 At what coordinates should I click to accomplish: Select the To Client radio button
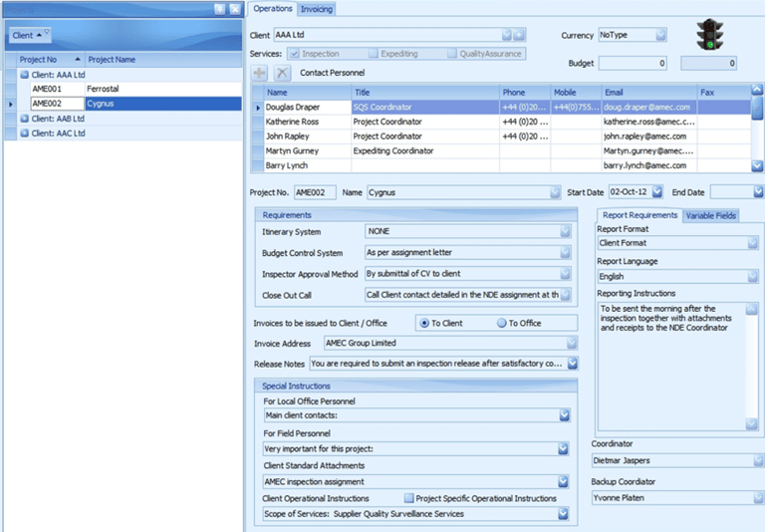click(424, 323)
